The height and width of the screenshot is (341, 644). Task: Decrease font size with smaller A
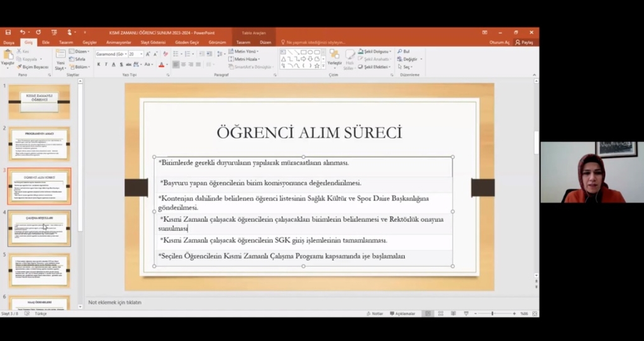pos(155,54)
